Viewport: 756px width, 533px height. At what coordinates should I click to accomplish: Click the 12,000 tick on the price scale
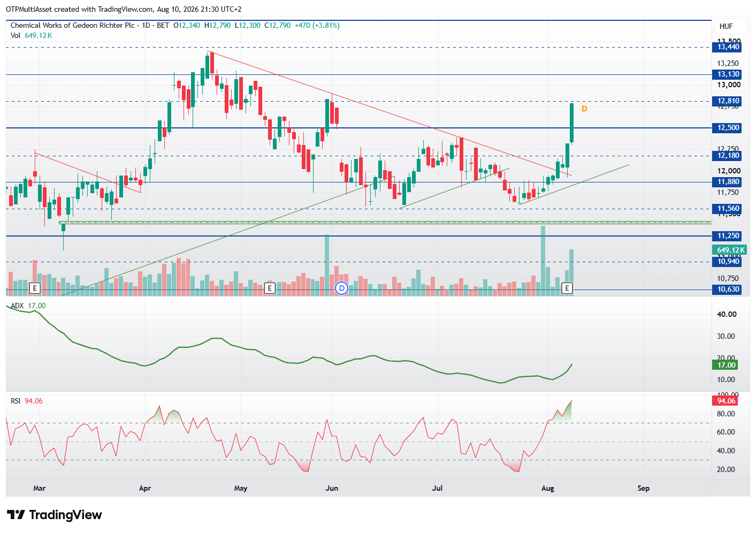(729, 171)
